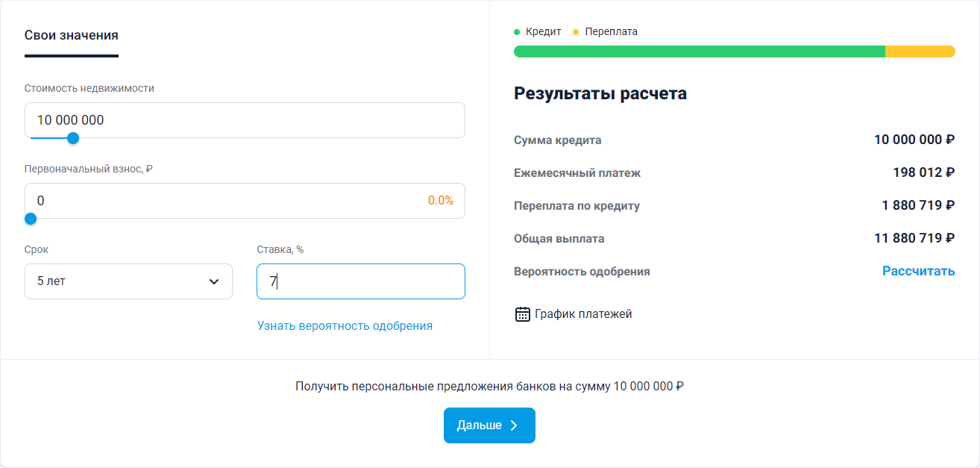Switch to the Свои значения tab
This screenshot has width=980, height=468.
[72, 35]
